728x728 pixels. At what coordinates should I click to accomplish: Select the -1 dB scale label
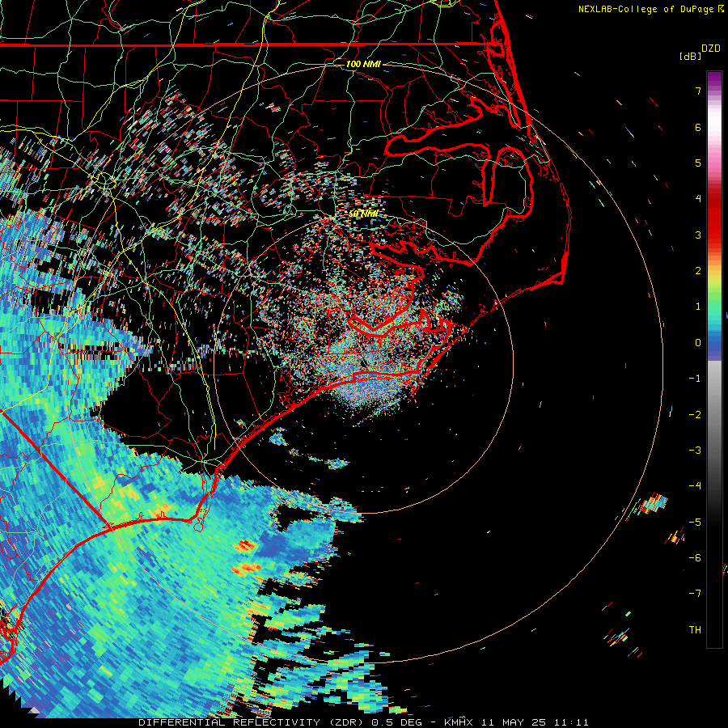(695, 379)
